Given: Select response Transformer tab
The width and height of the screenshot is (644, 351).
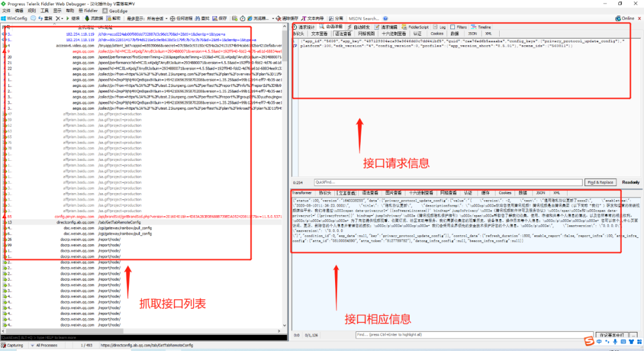Looking at the screenshot, I should pos(302,193).
